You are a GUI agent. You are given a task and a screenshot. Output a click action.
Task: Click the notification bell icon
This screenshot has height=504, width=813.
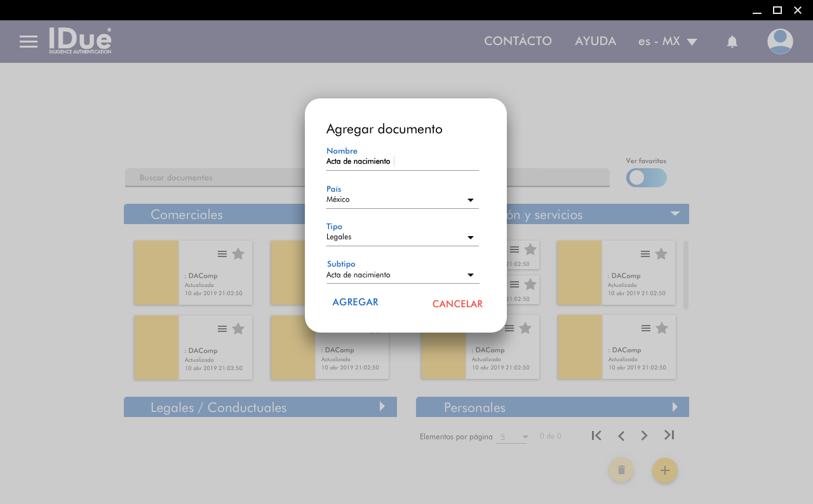(732, 42)
